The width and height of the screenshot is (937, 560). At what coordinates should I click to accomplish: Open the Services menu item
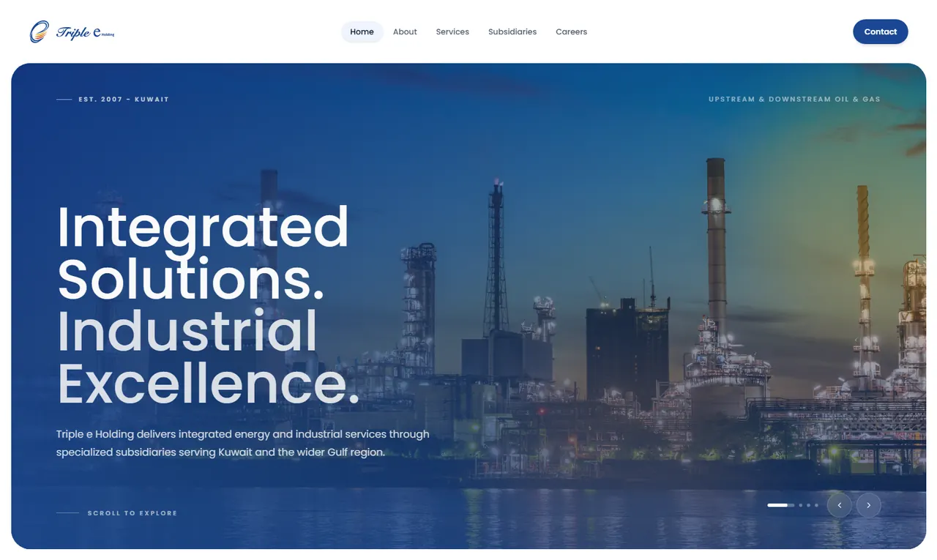(x=452, y=31)
